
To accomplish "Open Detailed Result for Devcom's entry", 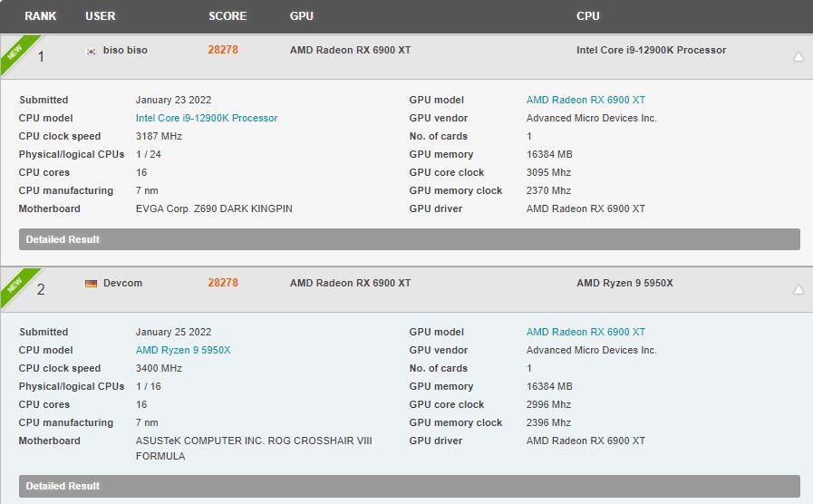I will (x=410, y=486).
